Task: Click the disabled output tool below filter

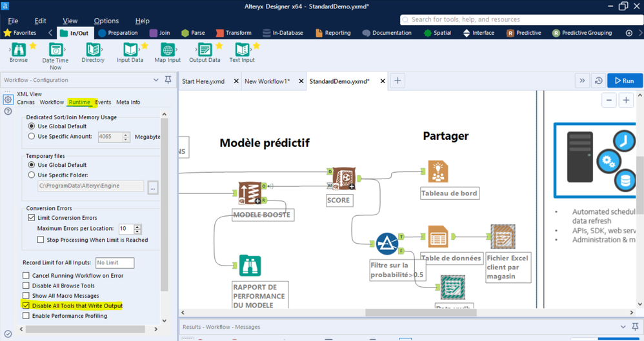Action: pos(452,287)
